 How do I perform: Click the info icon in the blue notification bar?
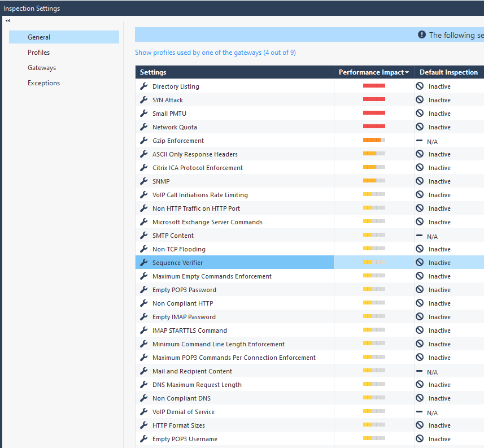click(422, 34)
